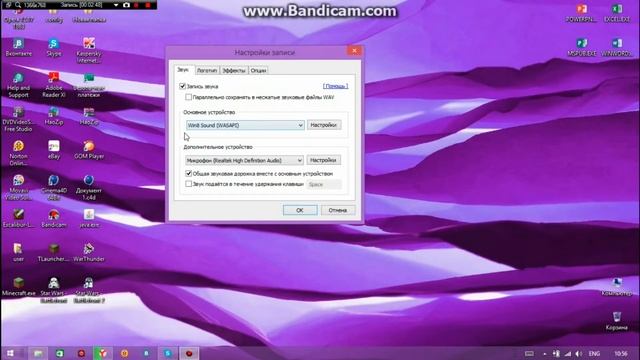Open the Компьютер desktop icon
Screen dimensions: 640x360
[617, 287]
